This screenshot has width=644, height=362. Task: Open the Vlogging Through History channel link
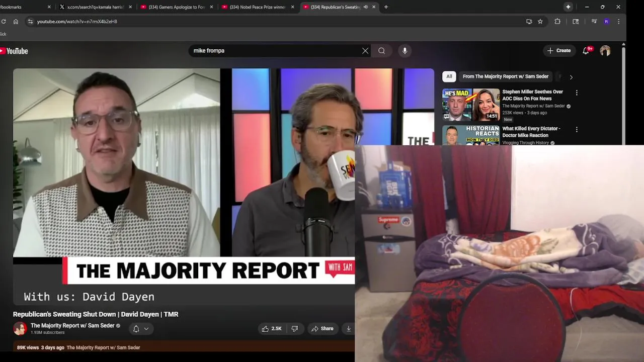point(525,143)
